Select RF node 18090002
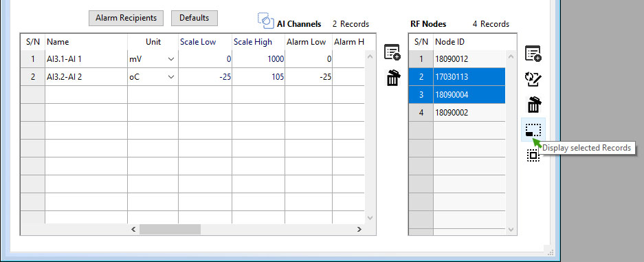The width and height of the screenshot is (644, 262). coord(469,113)
